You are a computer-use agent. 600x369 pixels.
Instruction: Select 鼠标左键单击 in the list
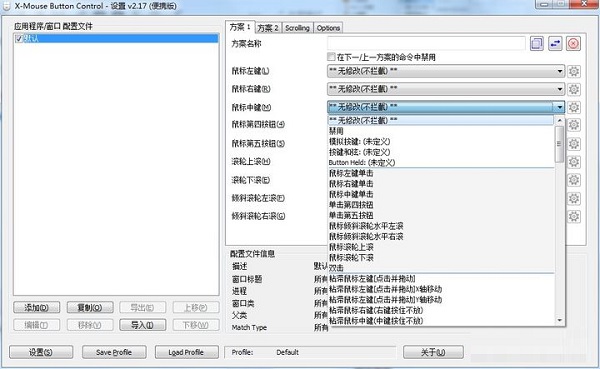click(x=441, y=173)
